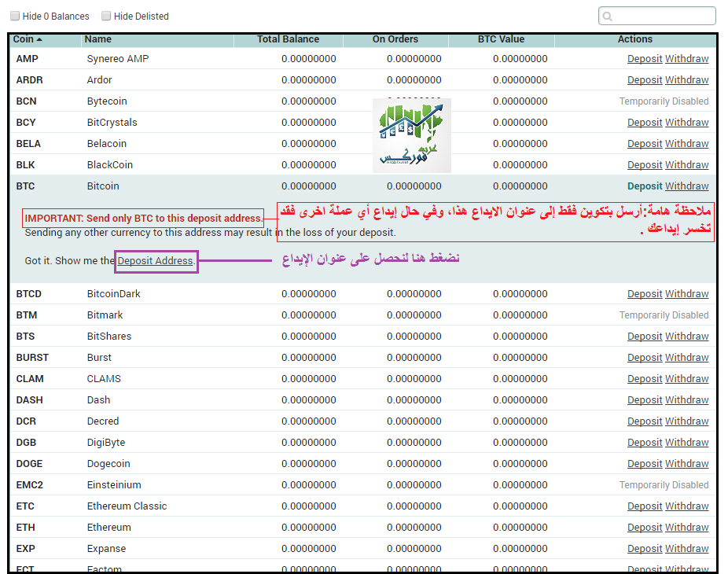The width and height of the screenshot is (728, 574).
Task: Select the Einsteinium name cell
Action: (114, 485)
